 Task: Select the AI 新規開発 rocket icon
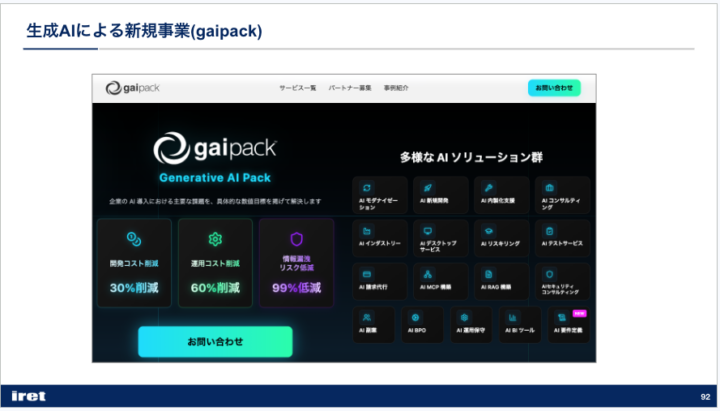click(x=428, y=187)
